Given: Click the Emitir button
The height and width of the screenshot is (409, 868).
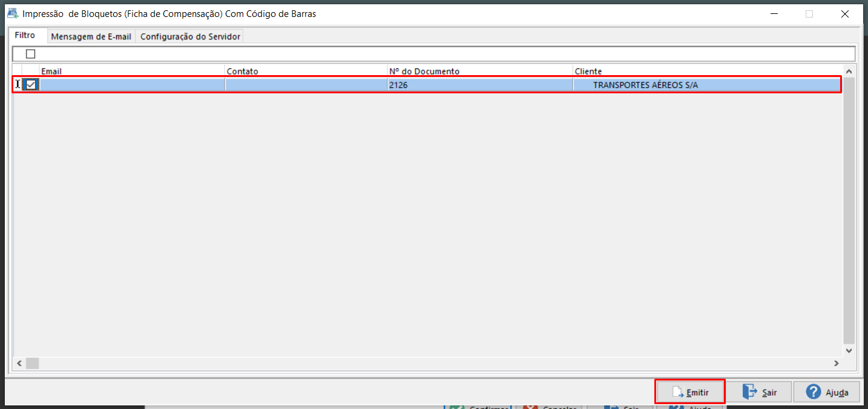Looking at the screenshot, I should tap(690, 392).
